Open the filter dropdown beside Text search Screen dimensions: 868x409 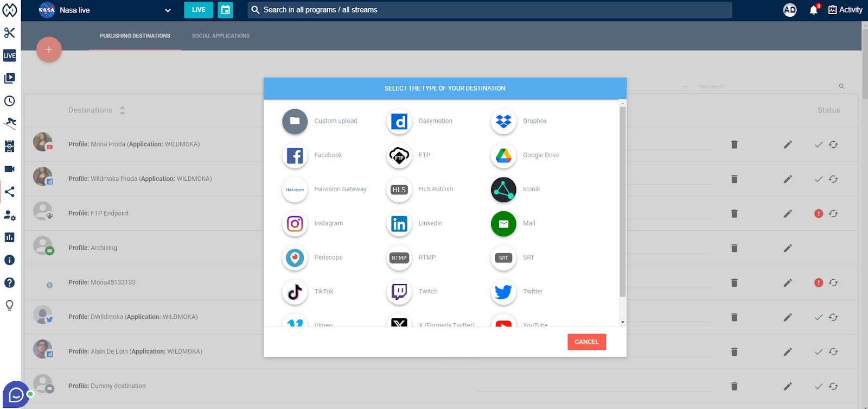686,86
